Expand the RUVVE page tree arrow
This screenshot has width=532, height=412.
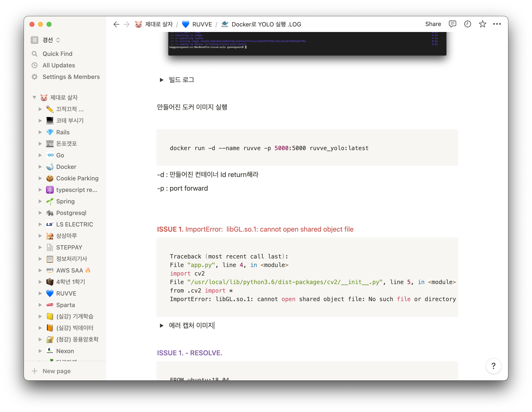click(40, 293)
